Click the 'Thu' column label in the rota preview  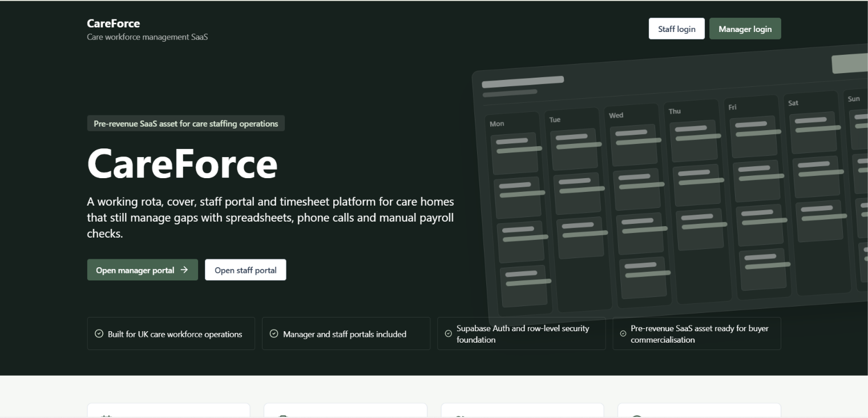[x=675, y=111]
